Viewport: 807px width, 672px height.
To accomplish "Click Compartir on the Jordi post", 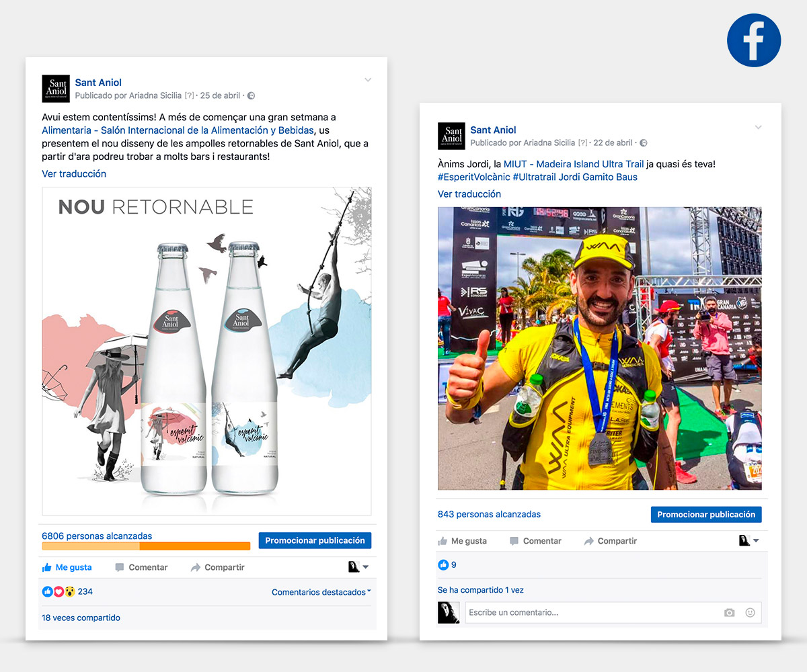I will point(610,541).
